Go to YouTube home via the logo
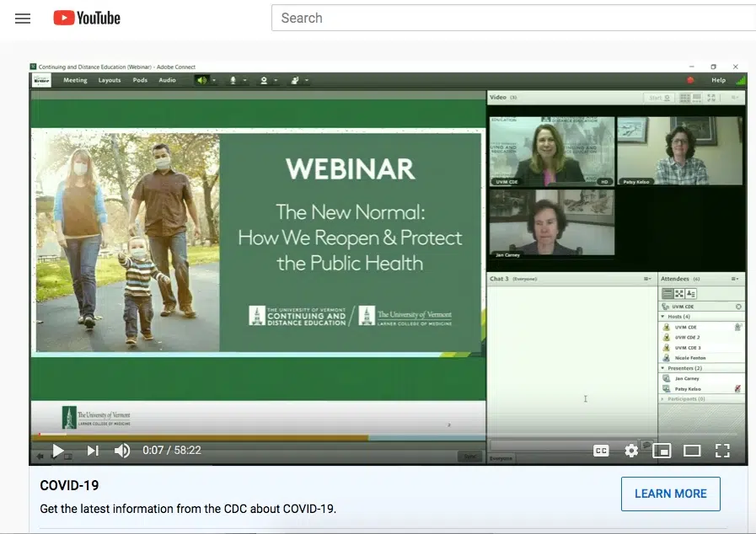The width and height of the screenshot is (756, 534). click(87, 19)
